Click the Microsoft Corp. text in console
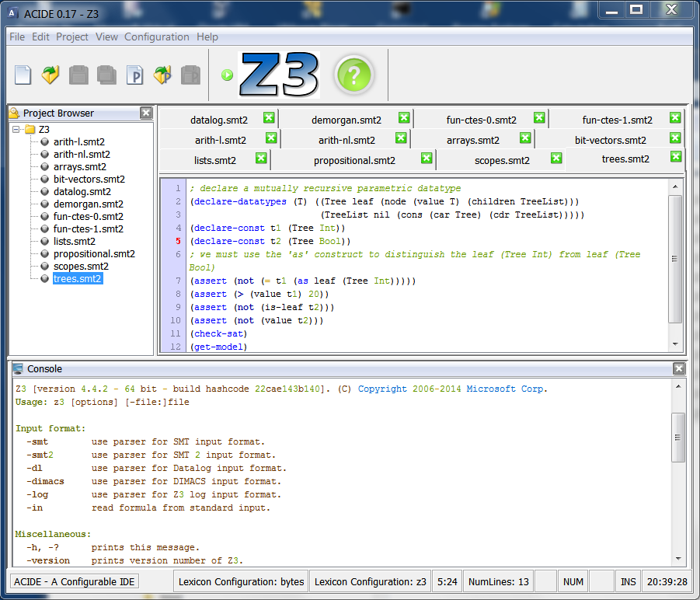This screenshot has height=600, width=700. (x=507, y=389)
